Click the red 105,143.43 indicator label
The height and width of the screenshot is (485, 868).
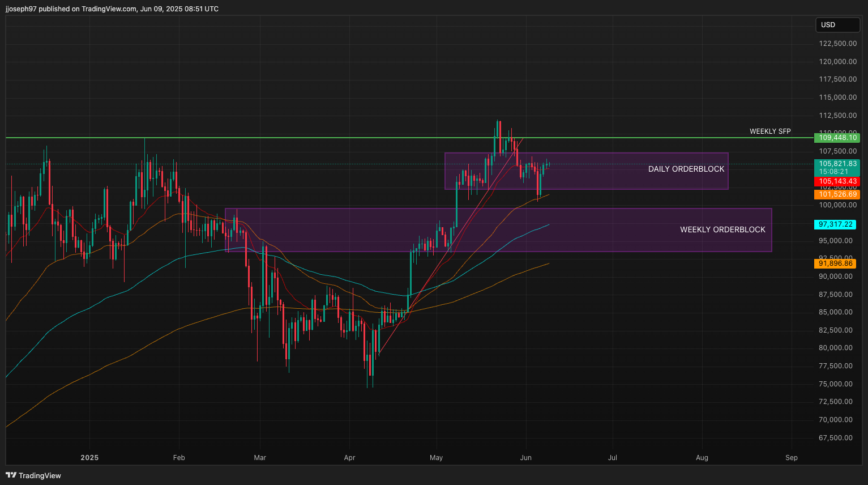click(x=837, y=181)
